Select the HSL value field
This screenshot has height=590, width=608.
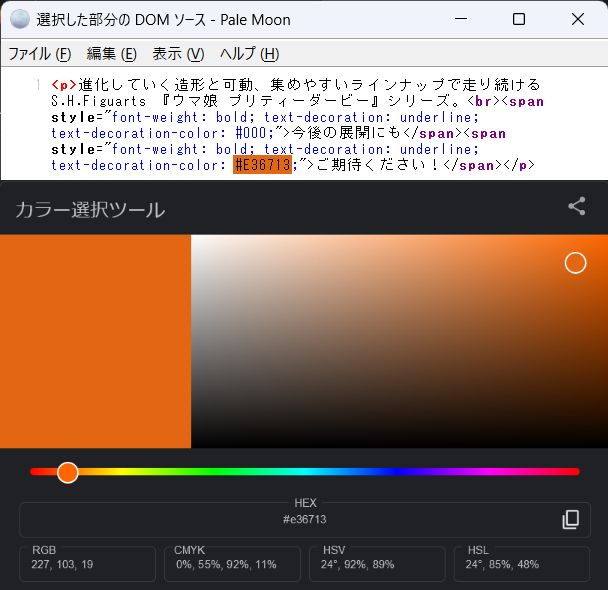[x=521, y=564]
